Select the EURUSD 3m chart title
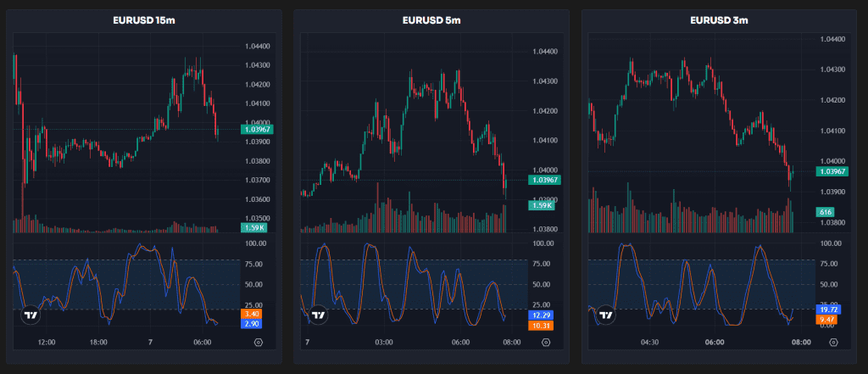Viewport: 868px width, 374px height. pos(719,20)
